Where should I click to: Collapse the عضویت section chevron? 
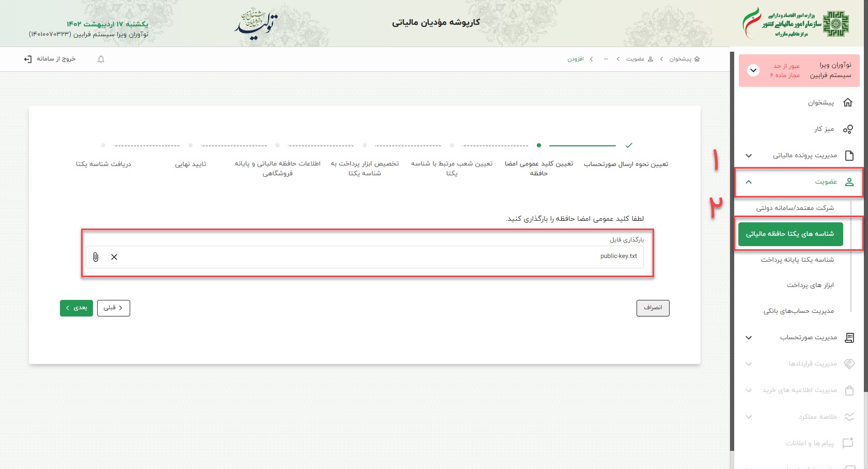[749, 182]
